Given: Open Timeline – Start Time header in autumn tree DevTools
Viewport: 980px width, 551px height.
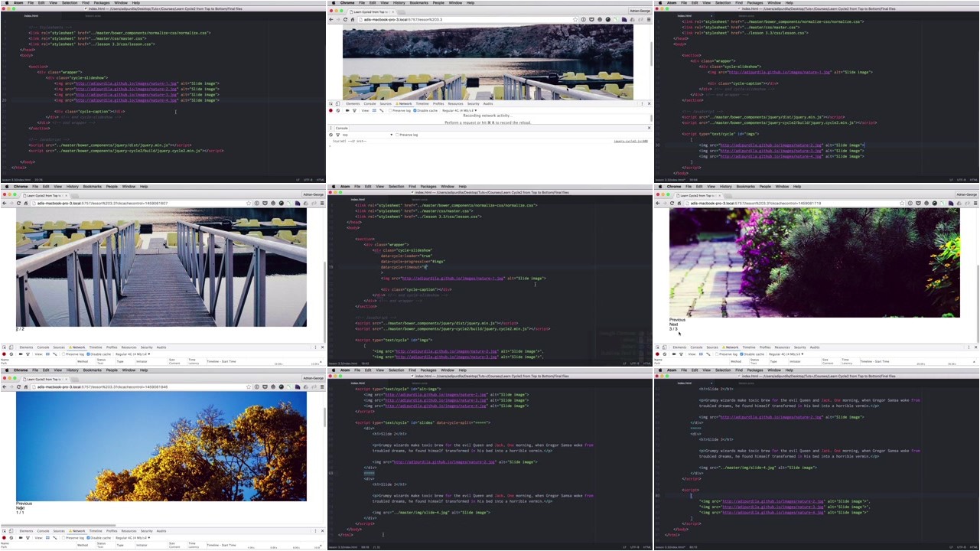Looking at the screenshot, I should click(221, 545).
